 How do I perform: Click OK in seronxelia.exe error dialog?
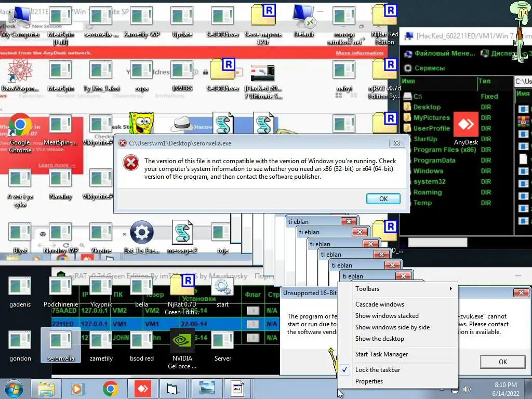pyautogui.click(x=383, y=198)
